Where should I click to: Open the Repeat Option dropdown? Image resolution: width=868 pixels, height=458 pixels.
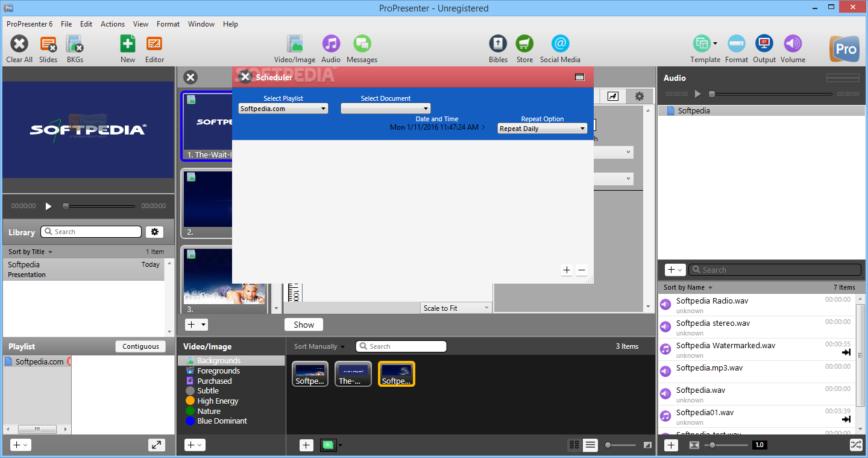coord(542,129)
